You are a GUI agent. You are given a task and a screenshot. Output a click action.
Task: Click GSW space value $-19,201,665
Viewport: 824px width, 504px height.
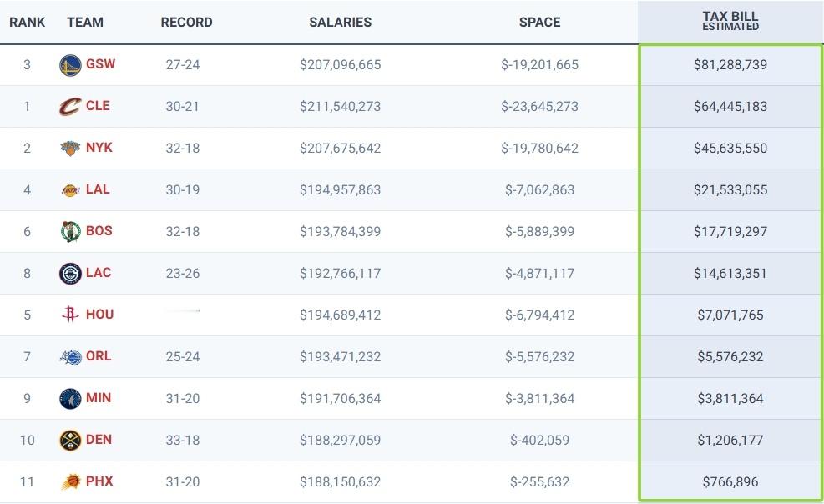pos(539,64)
